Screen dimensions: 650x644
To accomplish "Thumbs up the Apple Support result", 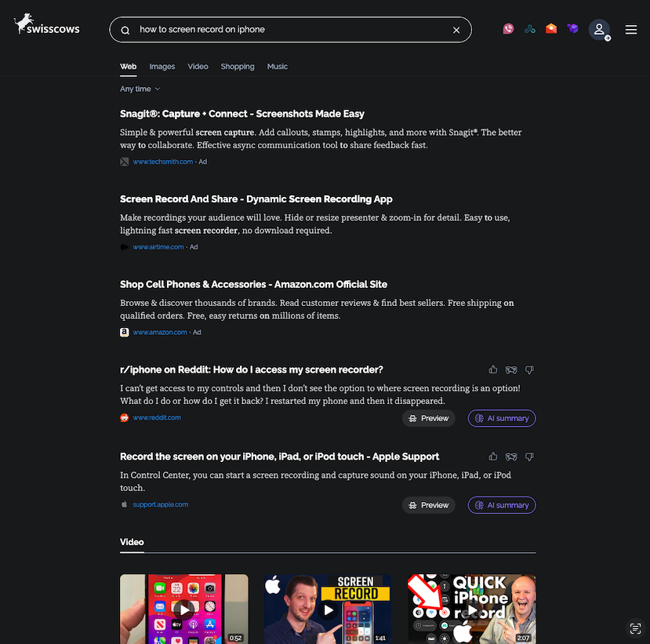I will tap(493, 457).
